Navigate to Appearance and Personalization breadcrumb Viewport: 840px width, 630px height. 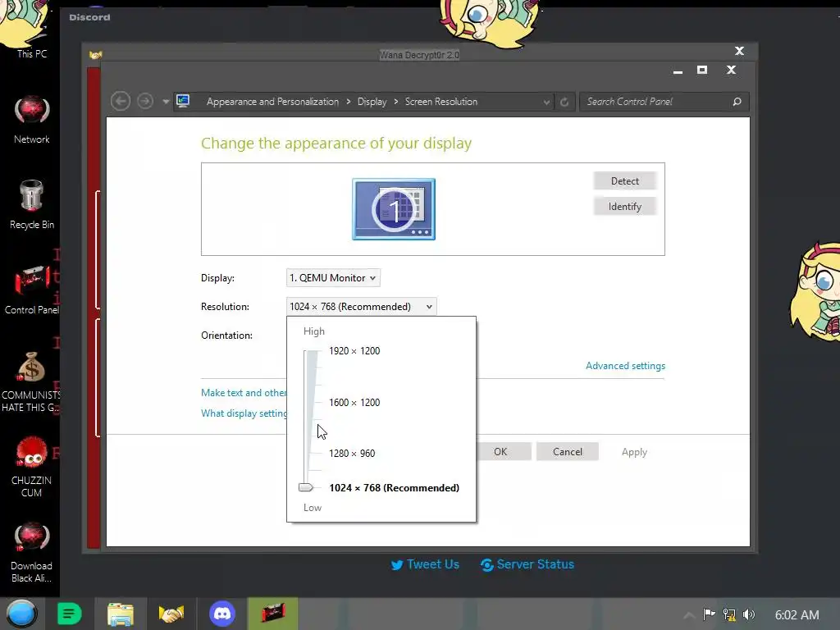[x=272, y=102]
